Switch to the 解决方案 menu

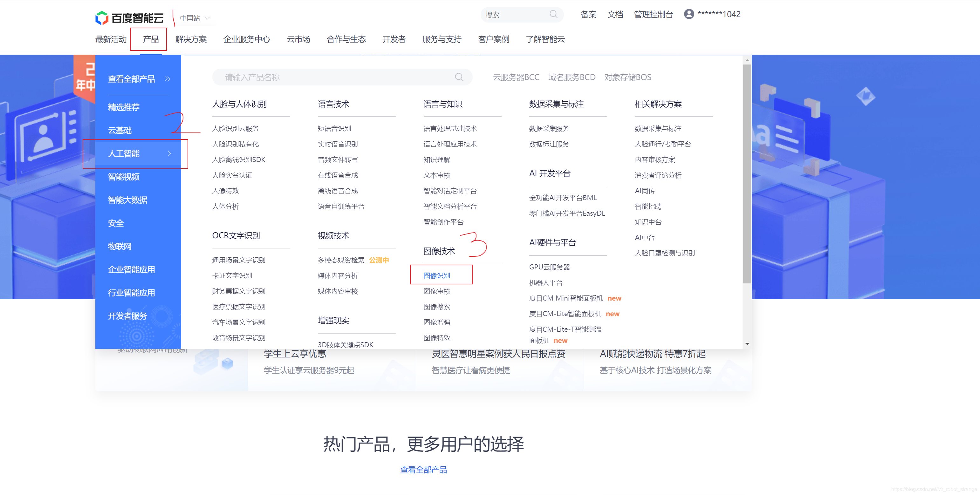pos(191,39)
